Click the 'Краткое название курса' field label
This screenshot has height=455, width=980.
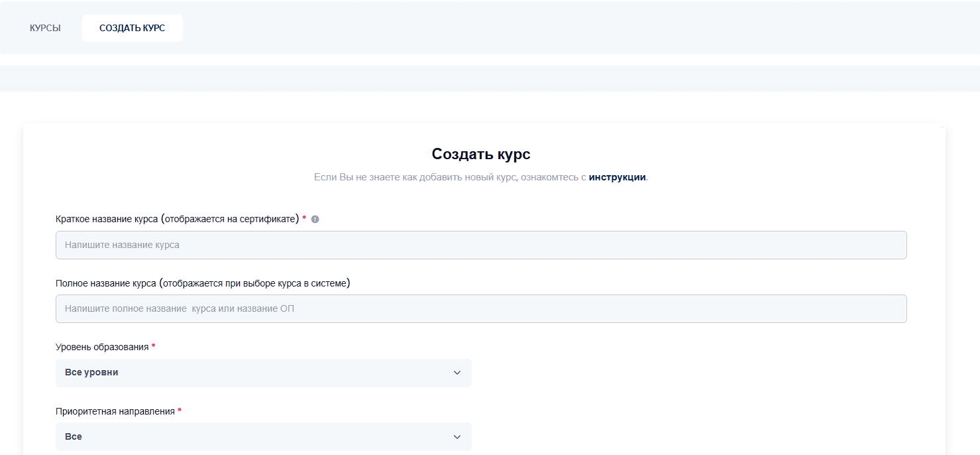click(177, 219)
